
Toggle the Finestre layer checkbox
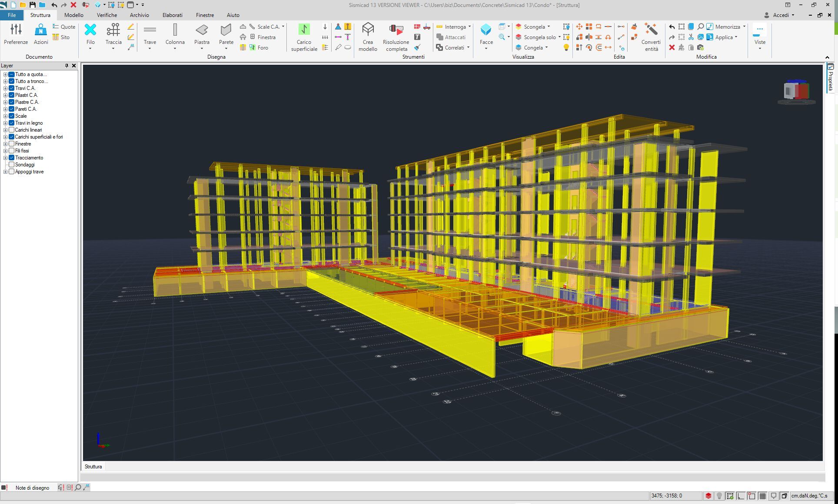12,144
